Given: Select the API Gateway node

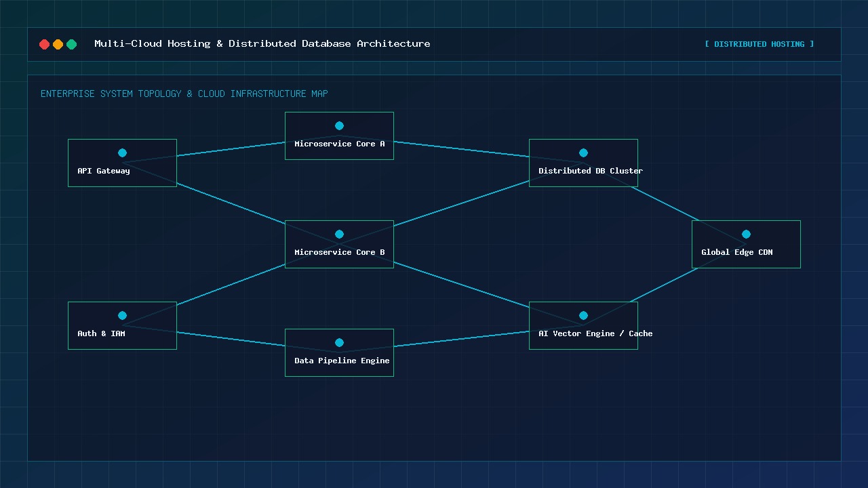Looking at the screenshot, I should (122, 163).
